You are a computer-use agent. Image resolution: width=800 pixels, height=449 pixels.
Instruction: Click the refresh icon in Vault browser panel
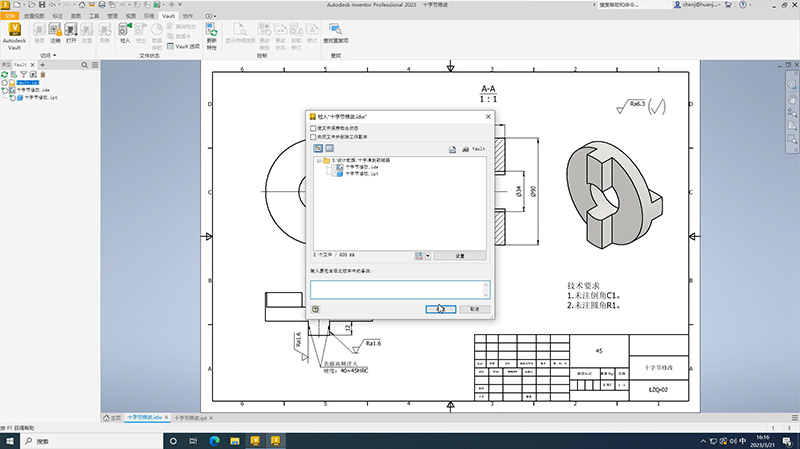click(x=6, y=74)
